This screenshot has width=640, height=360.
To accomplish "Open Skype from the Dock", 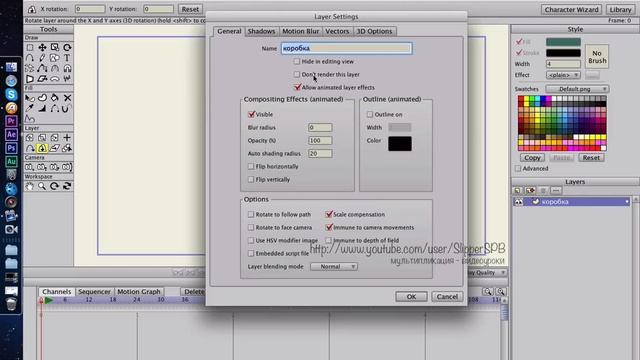I will tap(11, 94).
